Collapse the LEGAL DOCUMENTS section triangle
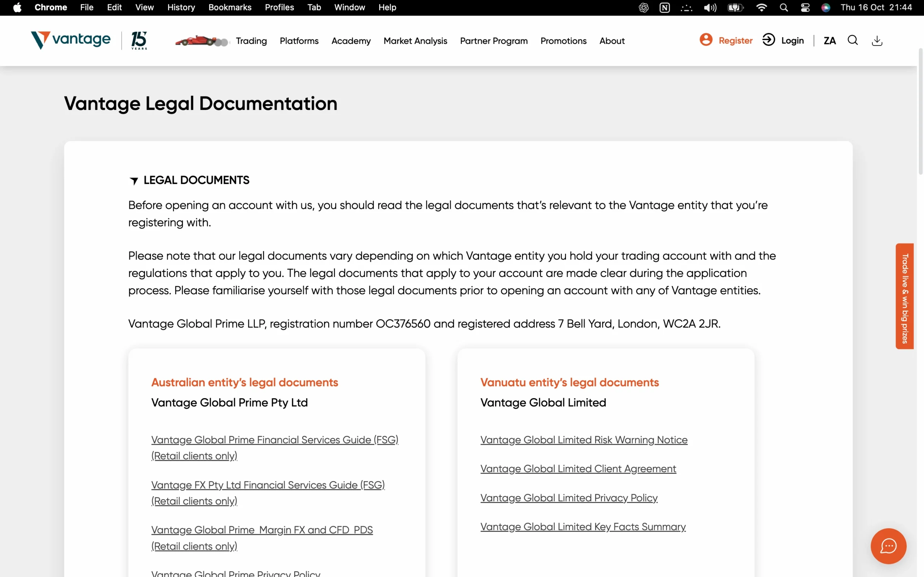Screen dimensions: 924x577 134,181
